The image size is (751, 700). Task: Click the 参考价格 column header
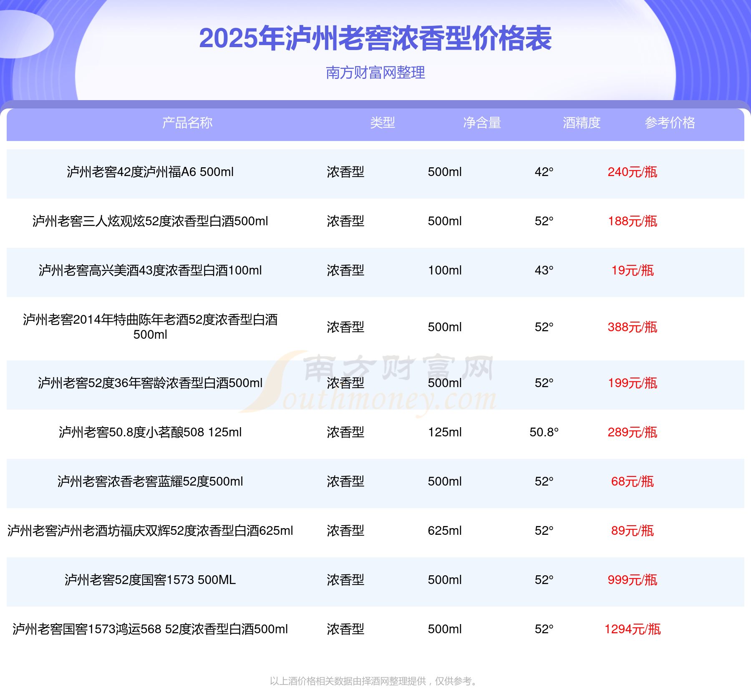pos(670,123)
